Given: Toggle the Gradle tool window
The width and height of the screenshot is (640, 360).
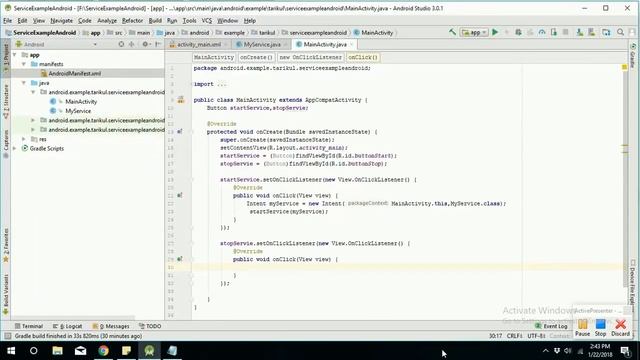Looking at the screenshot, I should 633,56.
